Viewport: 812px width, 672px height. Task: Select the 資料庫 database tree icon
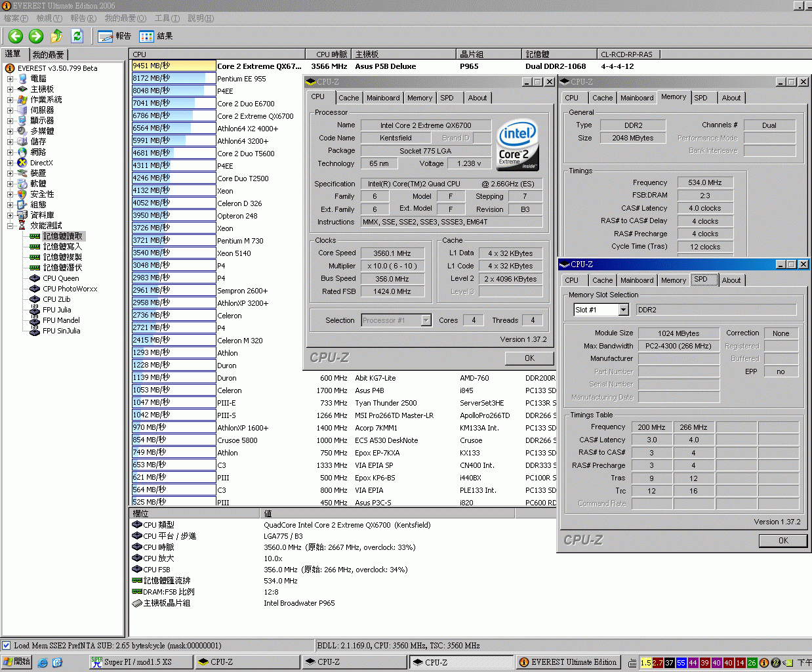point(22,215)
